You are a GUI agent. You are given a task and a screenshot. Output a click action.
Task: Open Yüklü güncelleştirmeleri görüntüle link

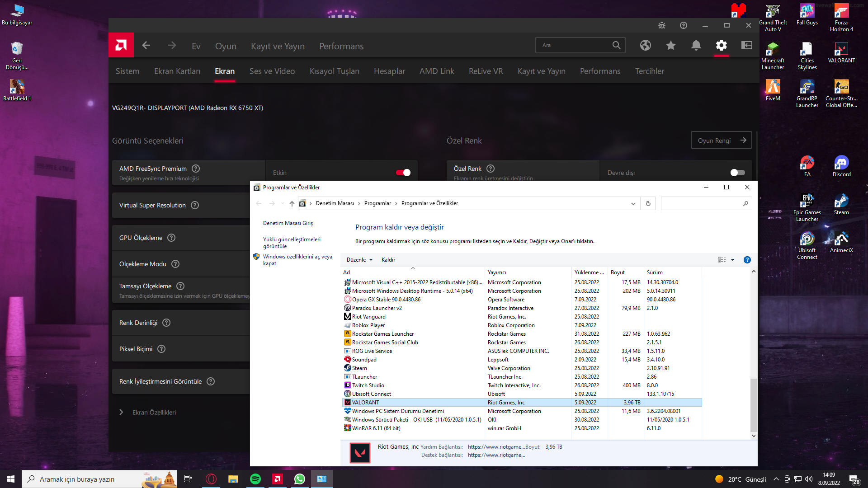tap(292, 243)
